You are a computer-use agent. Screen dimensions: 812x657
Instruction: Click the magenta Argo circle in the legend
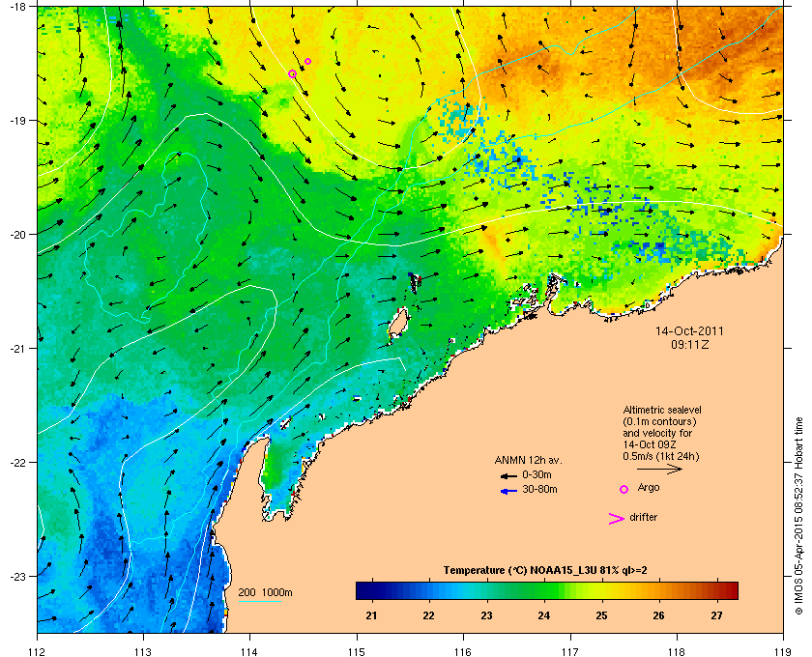coord(624,489)
